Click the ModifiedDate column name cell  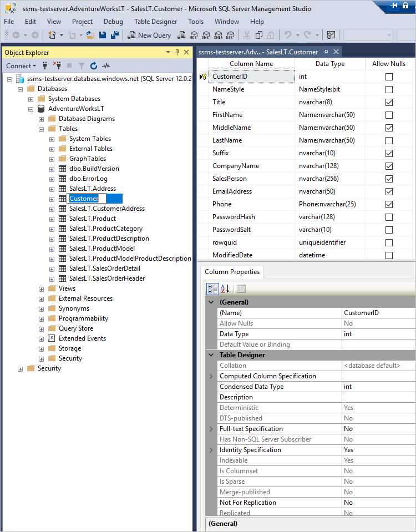pyautogui.click(x=251, y=255)
